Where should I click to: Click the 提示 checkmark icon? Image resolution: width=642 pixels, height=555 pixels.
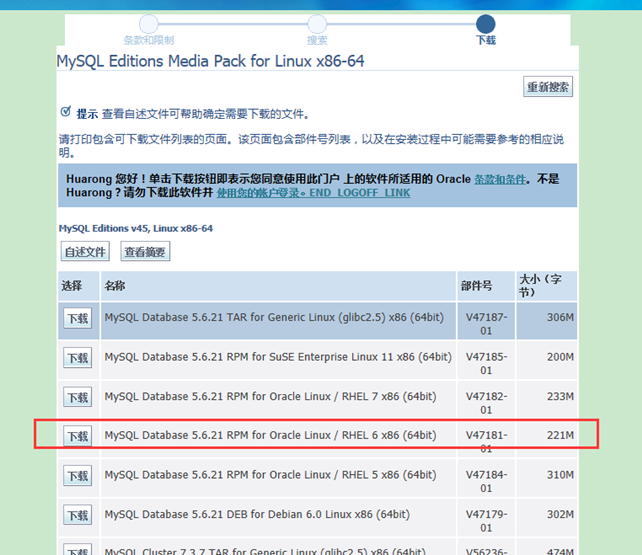pos(66,111)
